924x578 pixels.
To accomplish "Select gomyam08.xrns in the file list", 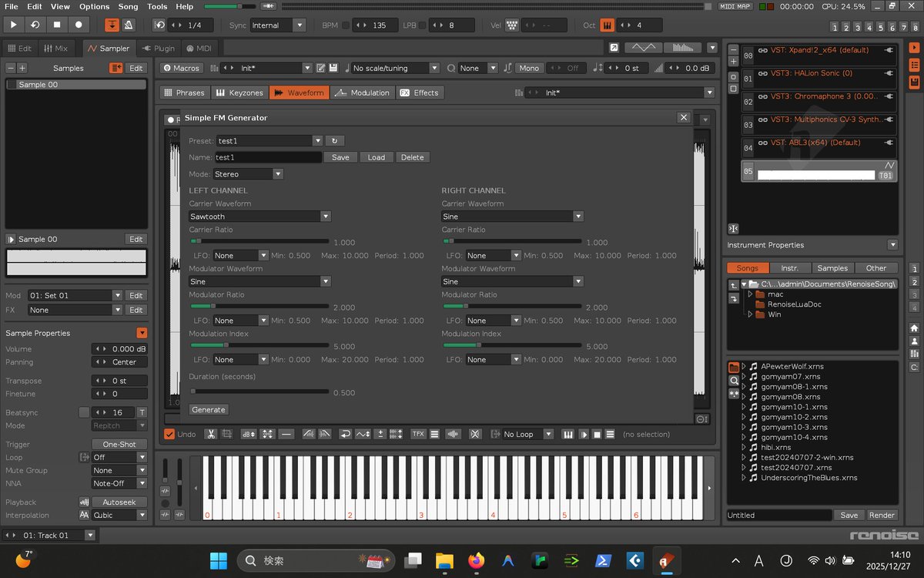I will 791,396.
